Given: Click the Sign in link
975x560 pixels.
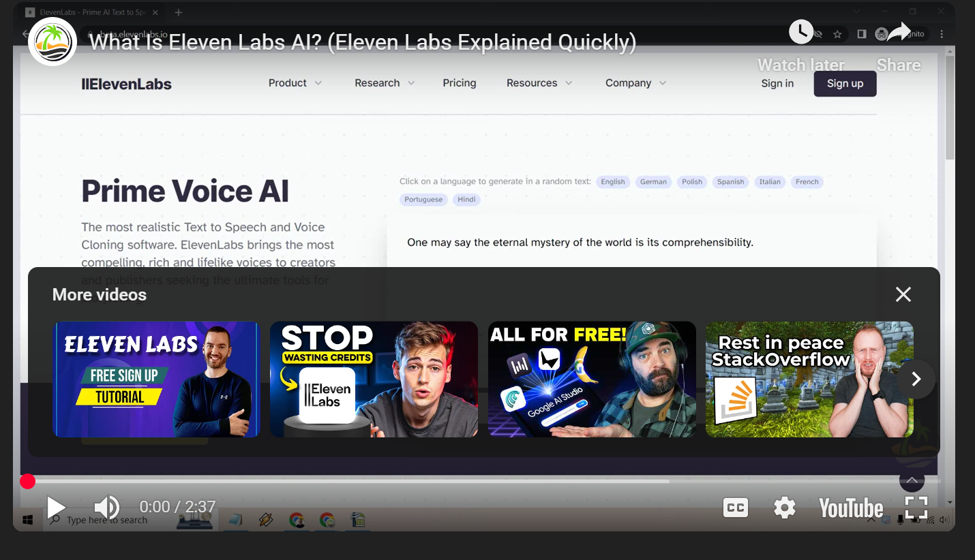Looking at the screenshot, I should tap(777, 84).
